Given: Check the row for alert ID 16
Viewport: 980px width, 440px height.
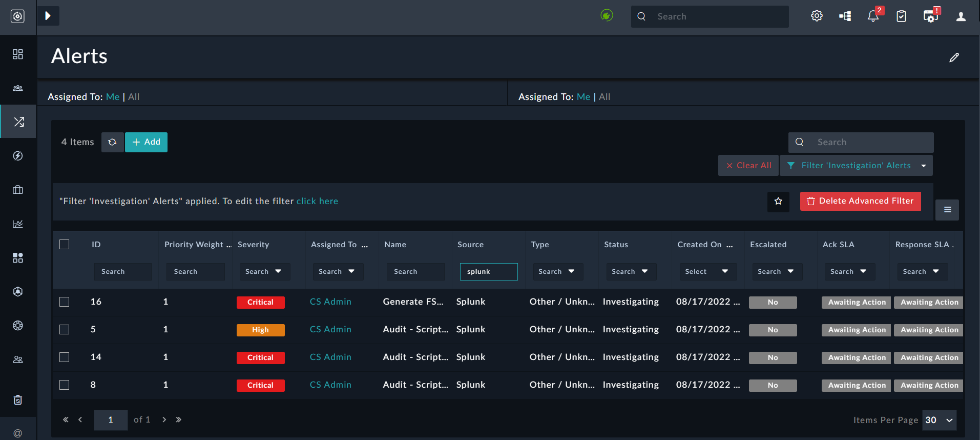Looking at the screenshot, I should tap(64, 302).
